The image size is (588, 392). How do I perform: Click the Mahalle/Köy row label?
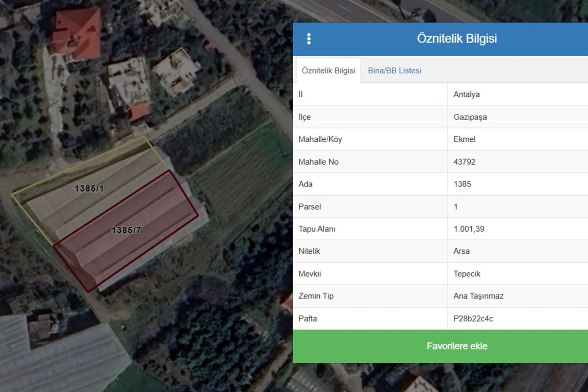coord(320,139)
